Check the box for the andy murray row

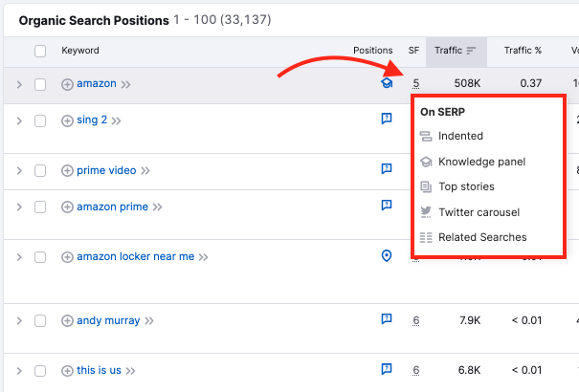[x=40, y=321]
